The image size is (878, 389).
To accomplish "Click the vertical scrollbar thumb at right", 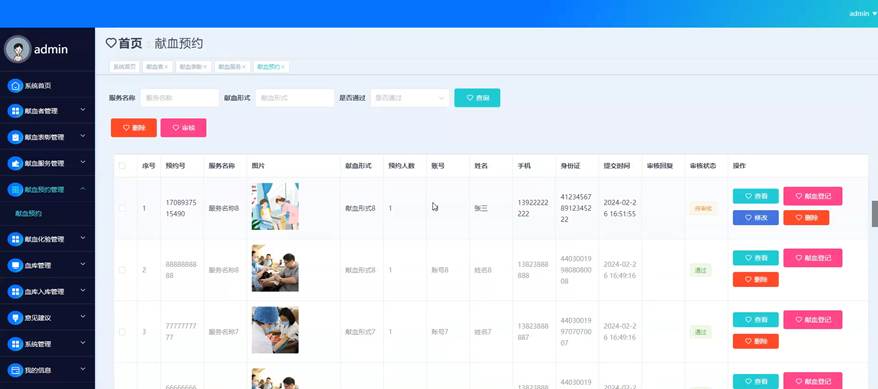I will (875, 214).
